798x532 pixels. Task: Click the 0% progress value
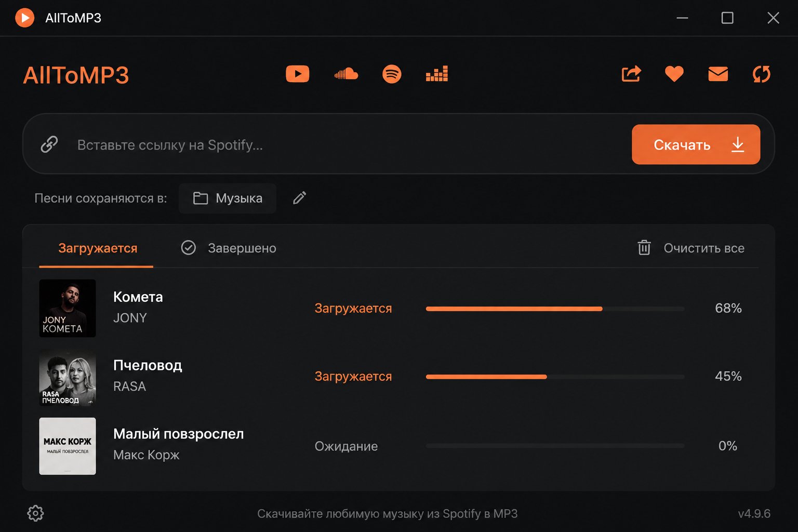(x=727, y=446)
